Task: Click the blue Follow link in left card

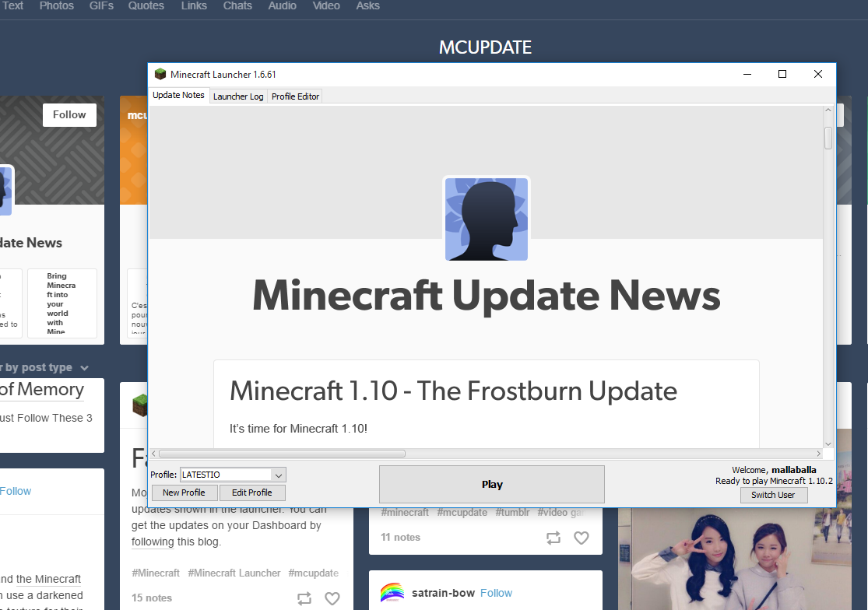Action: [16, 491]
